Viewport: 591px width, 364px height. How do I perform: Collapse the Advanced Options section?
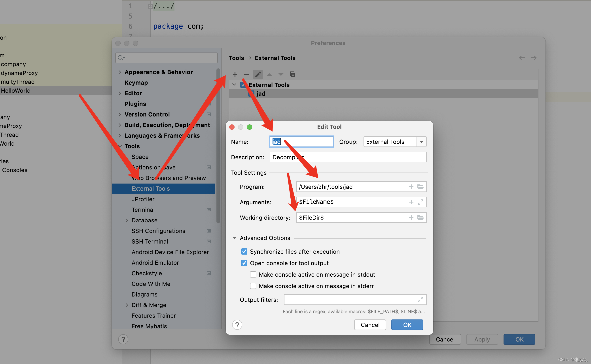pyautogui.click(x=234, y=238)
